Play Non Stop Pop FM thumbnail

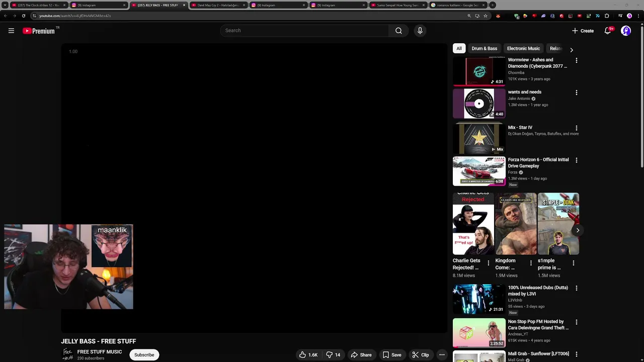pyautogui.click(x=479, y=333)
